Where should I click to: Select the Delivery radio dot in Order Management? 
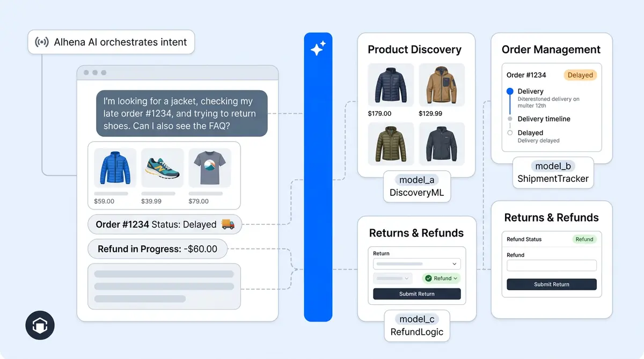[510, 91]
